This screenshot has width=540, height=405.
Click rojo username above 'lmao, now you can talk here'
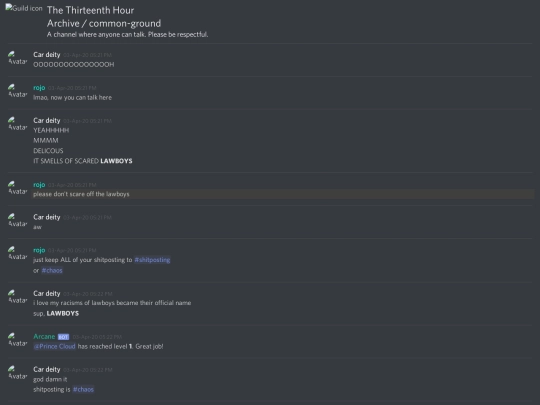tap(39, 88)
